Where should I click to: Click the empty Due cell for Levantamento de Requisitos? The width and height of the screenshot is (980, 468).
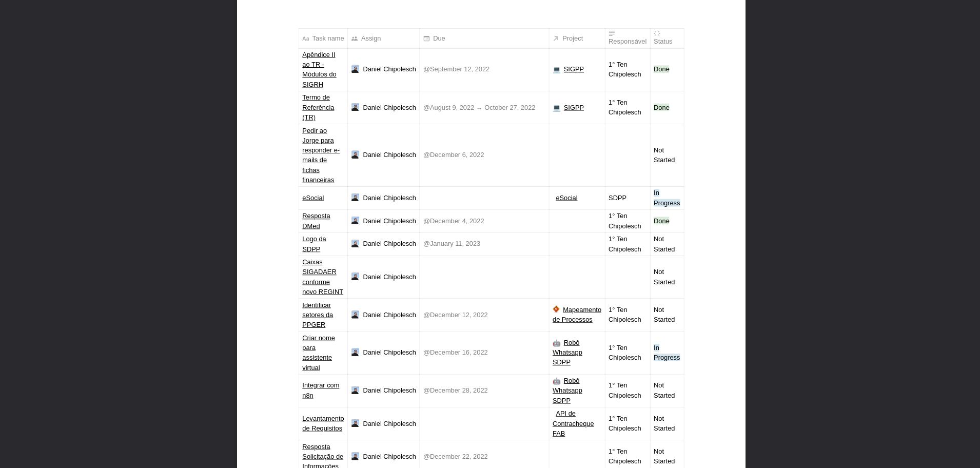coord(484,423)
